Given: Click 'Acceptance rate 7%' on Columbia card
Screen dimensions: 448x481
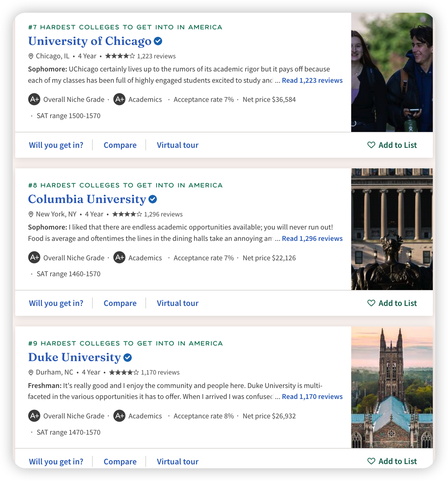Looking at the screenshot, I should [204, 258].
